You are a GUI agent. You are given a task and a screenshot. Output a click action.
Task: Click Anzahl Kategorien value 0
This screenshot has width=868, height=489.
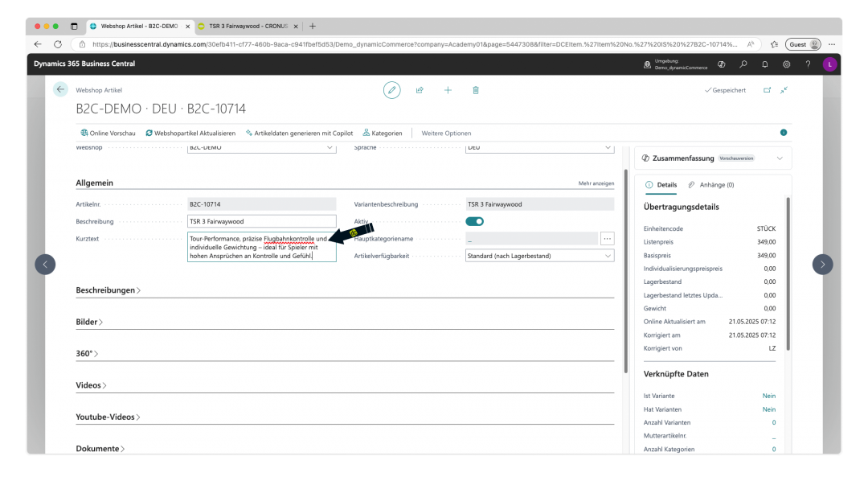[x=774, y=449]
